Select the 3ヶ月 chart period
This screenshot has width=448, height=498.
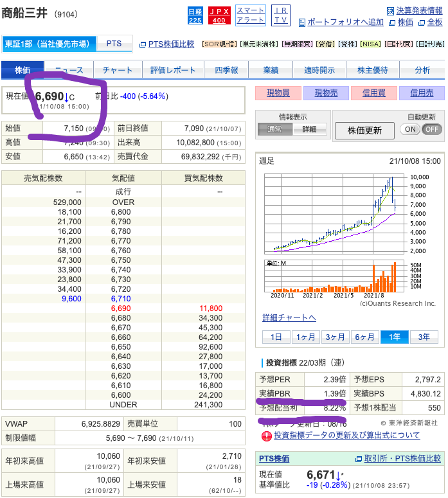(336, 337)
